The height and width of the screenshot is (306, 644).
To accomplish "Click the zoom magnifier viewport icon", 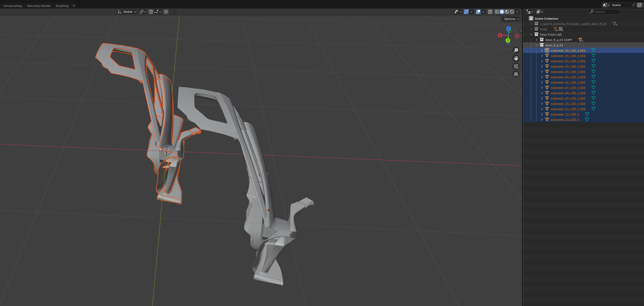I will tap(516, 50).
